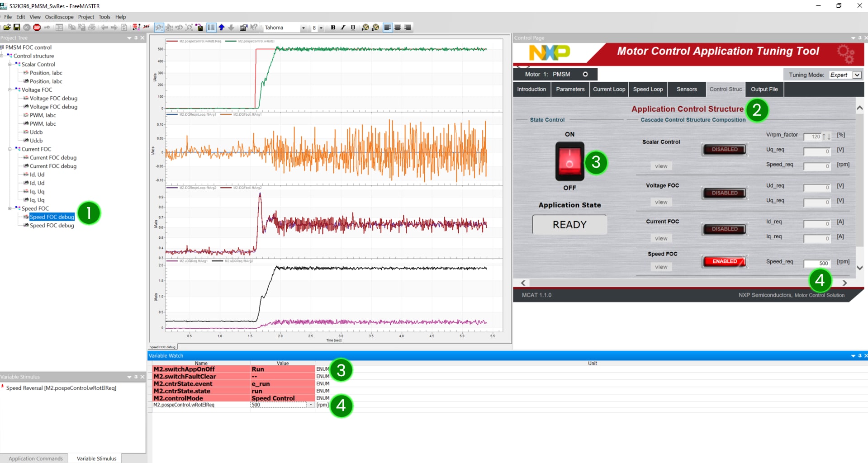Open the Oscilloscope menu
This screenshot has height=463, width=868.
click(x=59, y=17)
